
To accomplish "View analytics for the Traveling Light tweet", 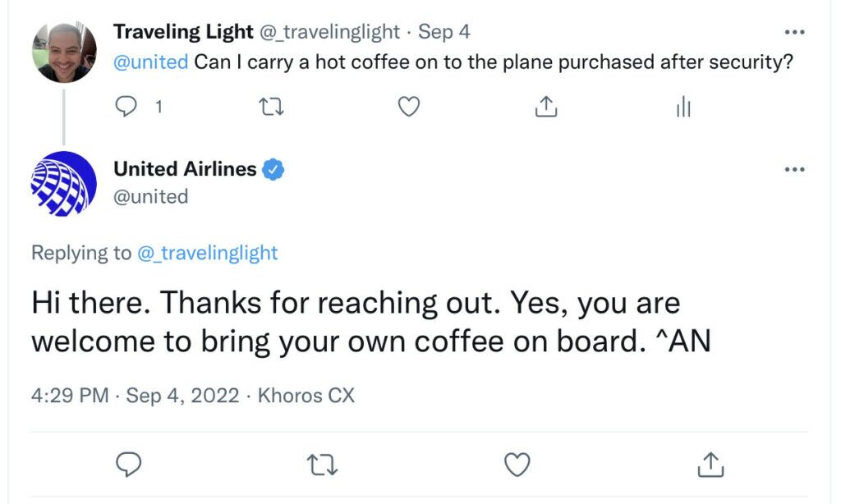I will [x=683, y=106].
